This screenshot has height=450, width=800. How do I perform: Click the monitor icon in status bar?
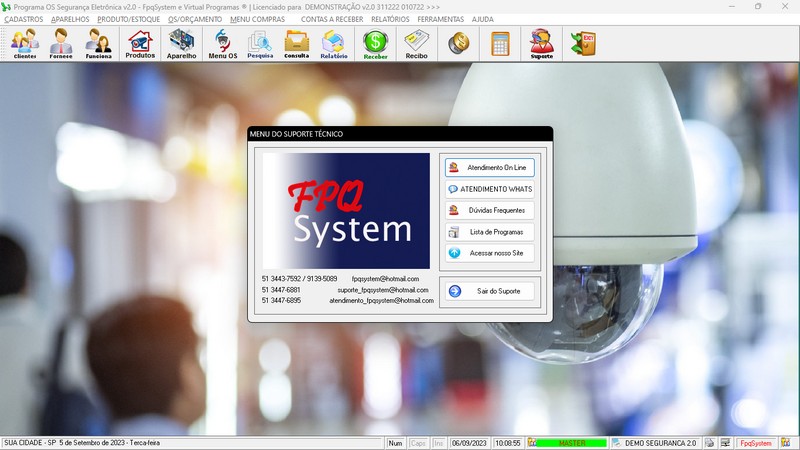(725, 443)
